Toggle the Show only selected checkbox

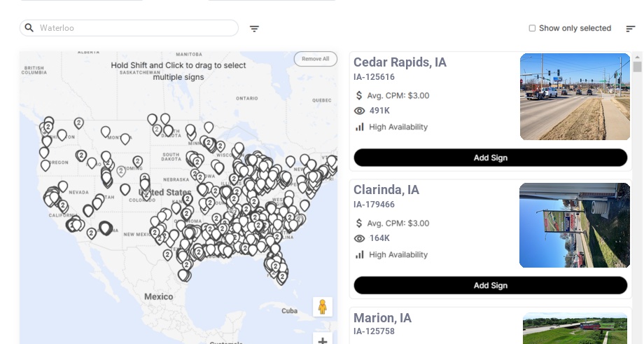pyautogui.click(x=533, y=29)
